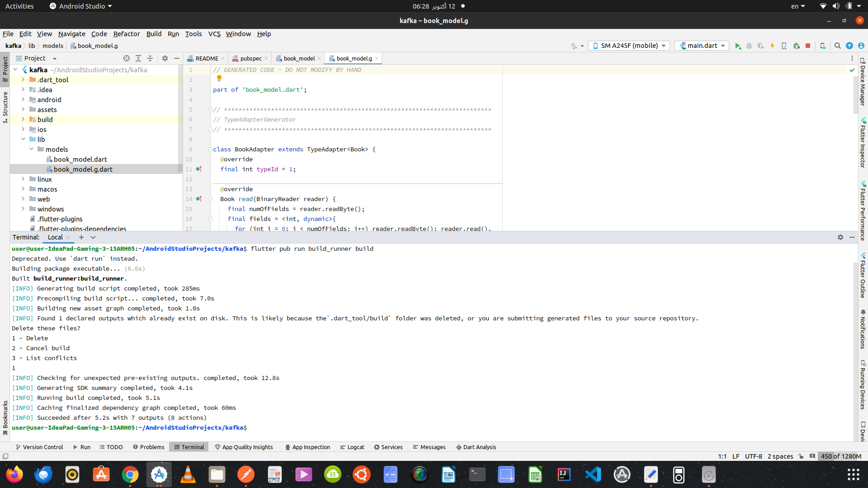Open the account avatar icon
The image size is (868, 488).
click(x=861, y=46)
